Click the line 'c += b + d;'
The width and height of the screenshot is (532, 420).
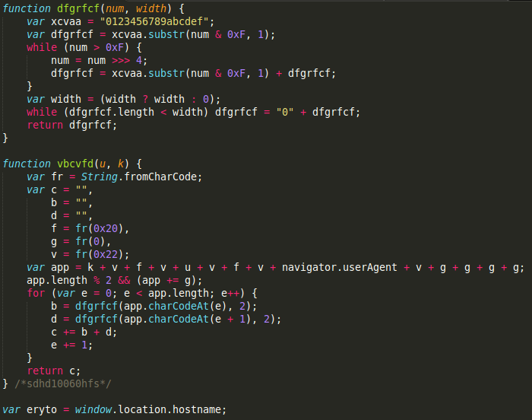pyautogui.click(x=84, y=332)
